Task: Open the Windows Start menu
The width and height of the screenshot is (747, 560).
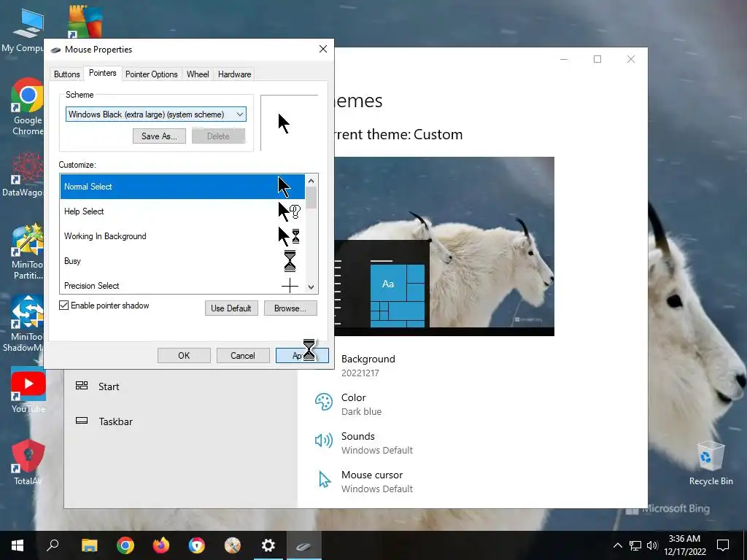Action: click(18, 545)
